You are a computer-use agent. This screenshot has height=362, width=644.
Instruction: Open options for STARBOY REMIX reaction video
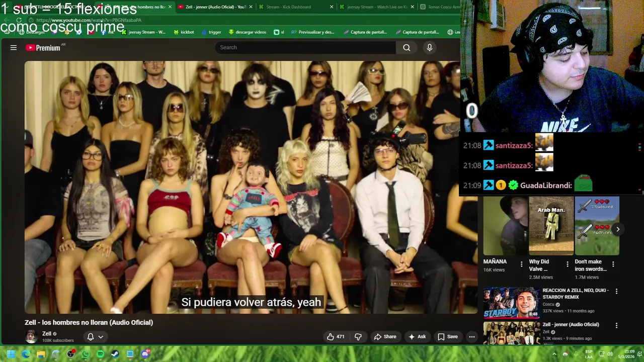(x=616, y=291)
